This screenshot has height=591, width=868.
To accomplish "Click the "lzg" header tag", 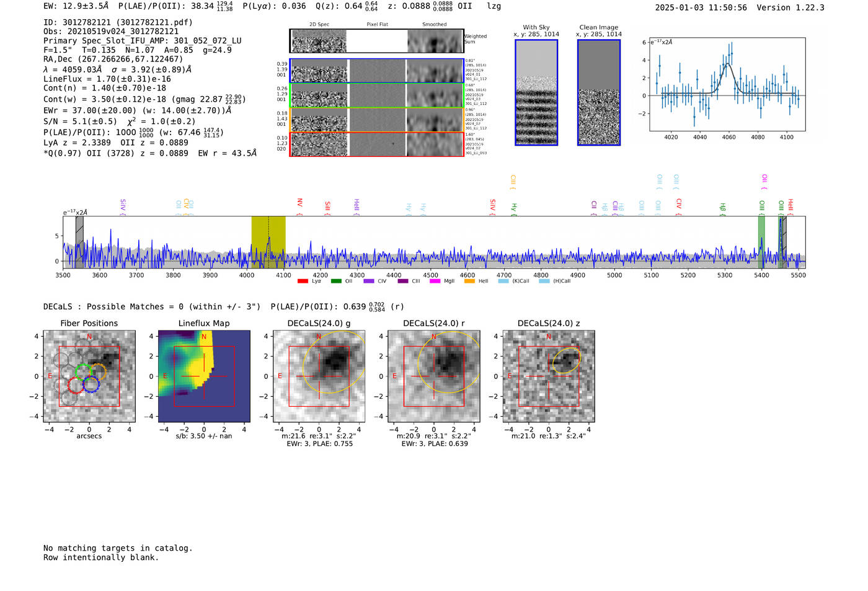I will [x=494, y=6].
